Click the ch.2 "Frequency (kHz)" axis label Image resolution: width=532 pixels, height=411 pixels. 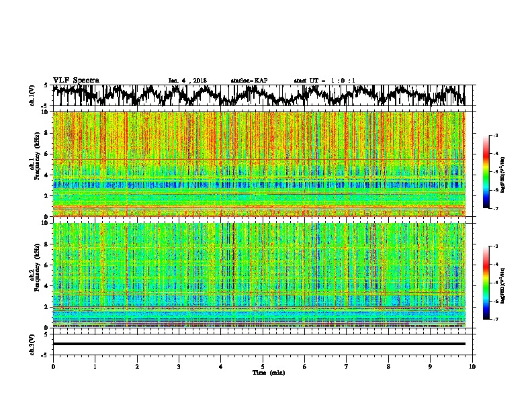tap(37, 267)
